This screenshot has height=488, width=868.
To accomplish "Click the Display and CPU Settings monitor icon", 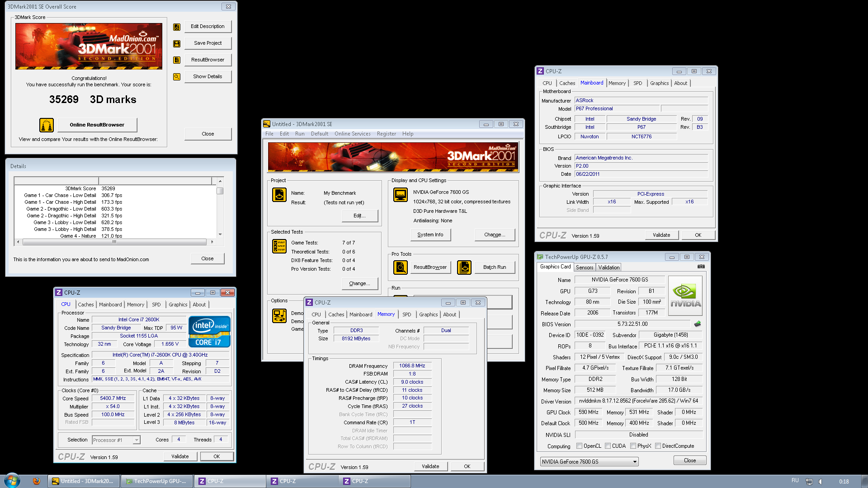I will [401, 195].
